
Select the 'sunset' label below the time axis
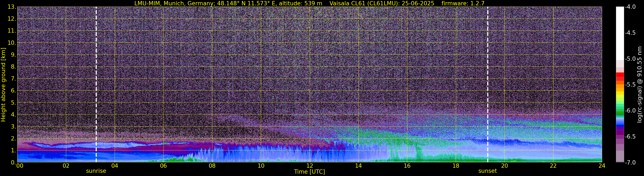tap(487, 171)
